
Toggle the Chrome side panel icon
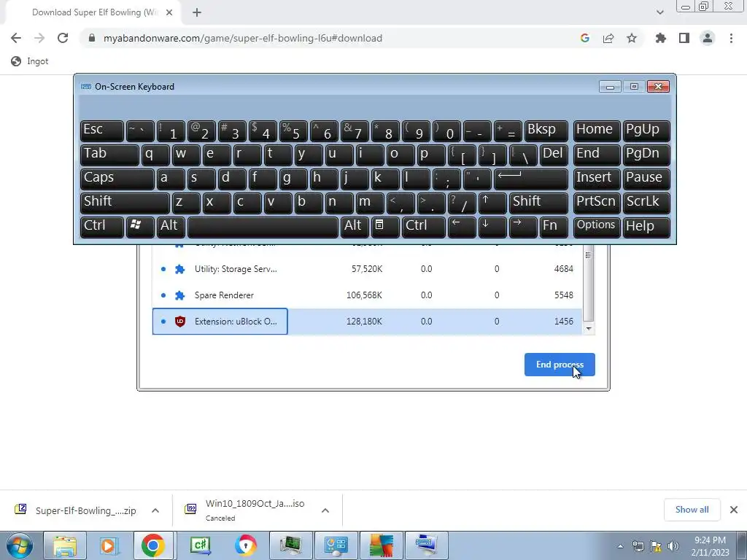pyautogui.click(x=684, y=38)
